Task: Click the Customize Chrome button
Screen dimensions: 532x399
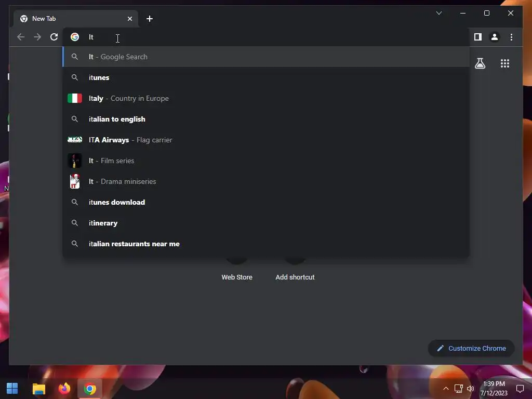Action: pos(471,349)
